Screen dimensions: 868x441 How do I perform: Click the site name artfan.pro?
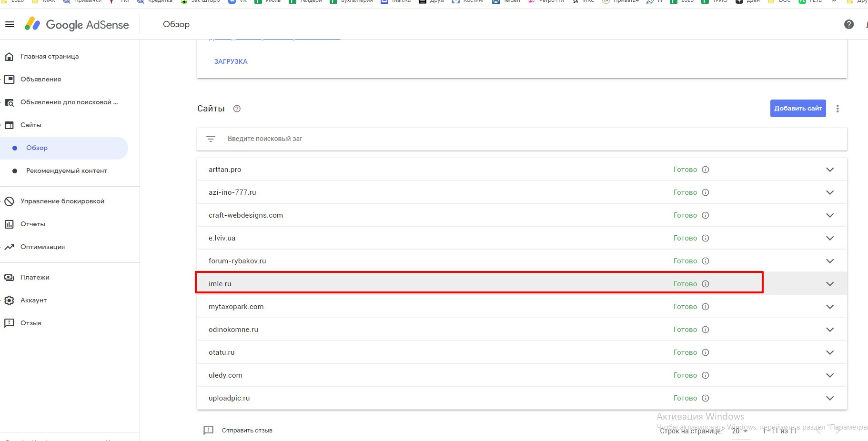click(225, 170)
